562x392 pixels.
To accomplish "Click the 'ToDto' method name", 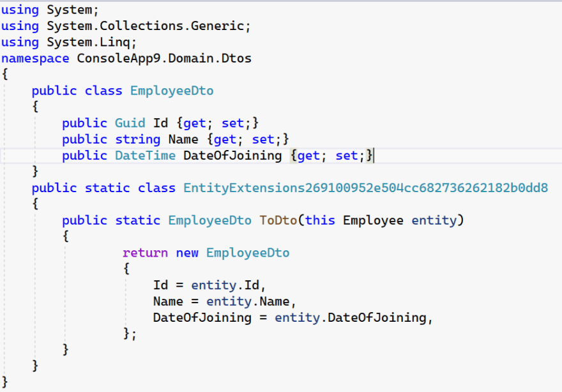I will pos(278,220).
